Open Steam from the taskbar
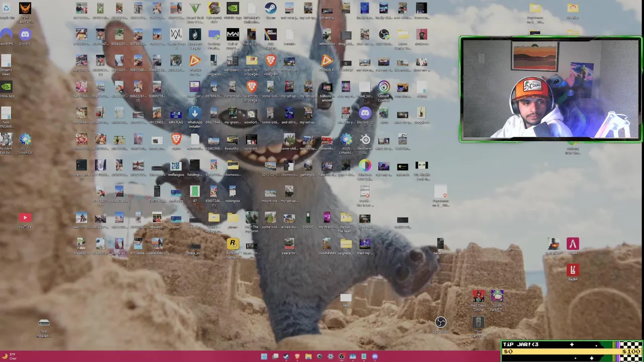The width and height of the screenshot is (644, 362). (x=286, y=356)
